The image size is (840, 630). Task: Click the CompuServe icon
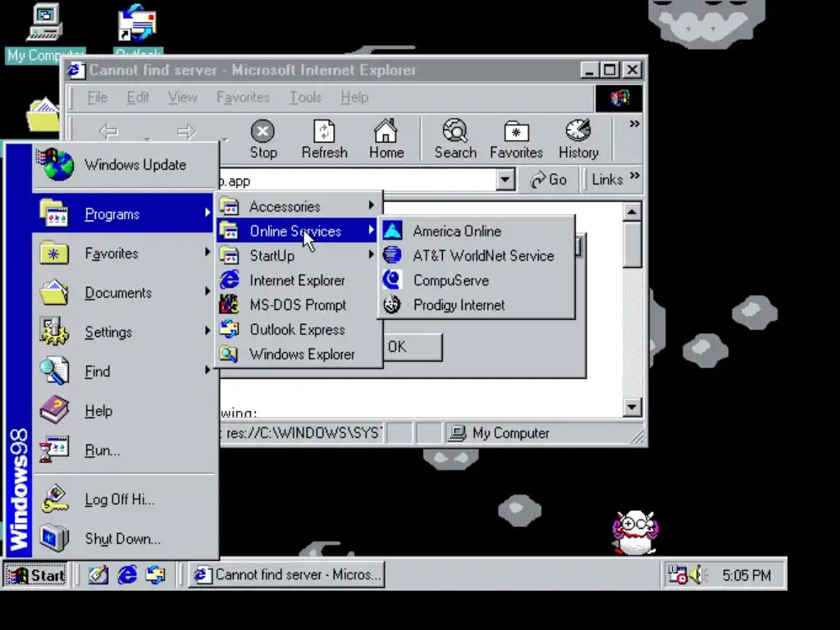pos(392,281)
